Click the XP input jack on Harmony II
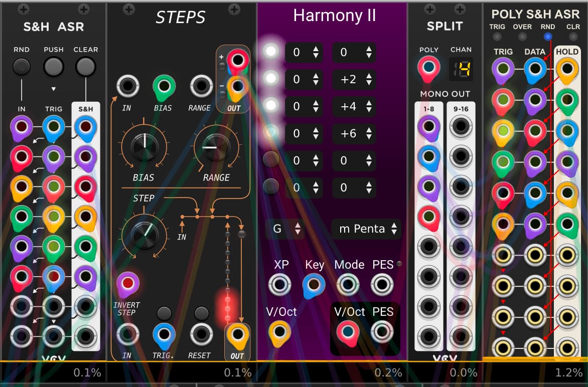This screenshot has height=387, width=588. (279, 285)
